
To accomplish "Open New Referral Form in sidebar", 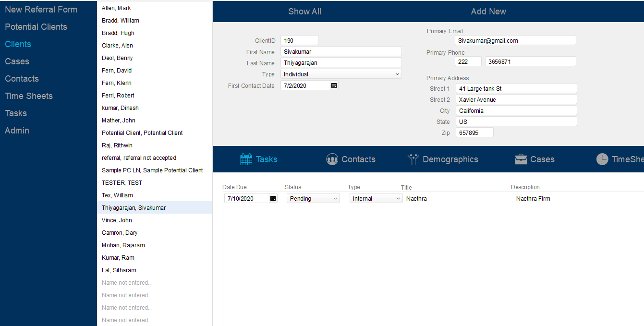I will tap(41, 10).
